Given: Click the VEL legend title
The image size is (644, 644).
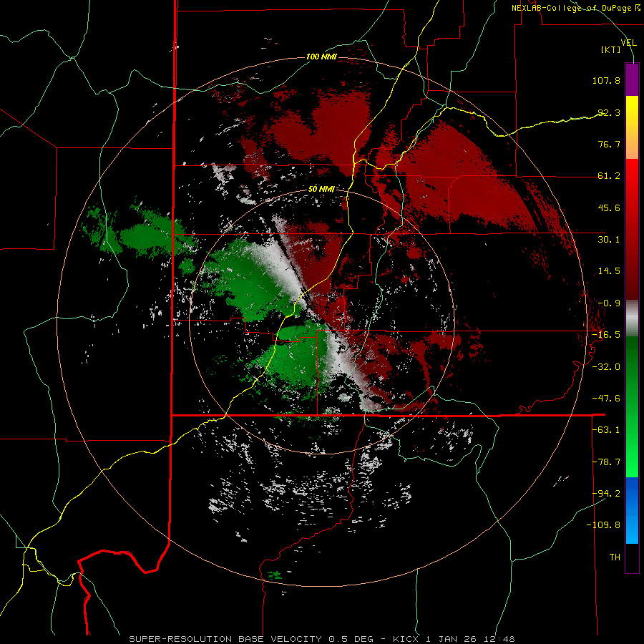Looking at the screenshot, I should (x=628, y=42).
